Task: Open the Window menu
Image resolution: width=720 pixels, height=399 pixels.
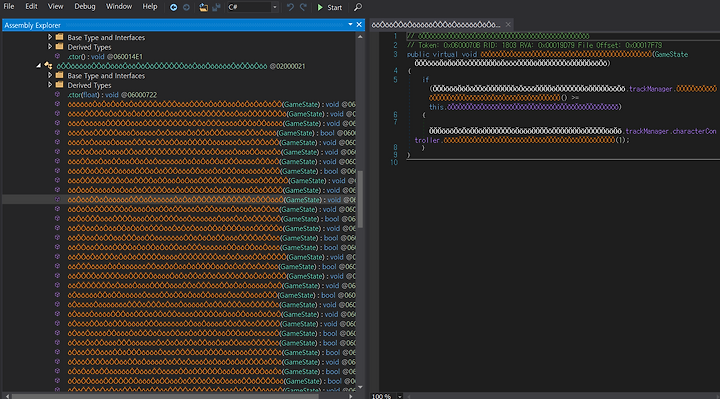Action: tap(119, 6)
